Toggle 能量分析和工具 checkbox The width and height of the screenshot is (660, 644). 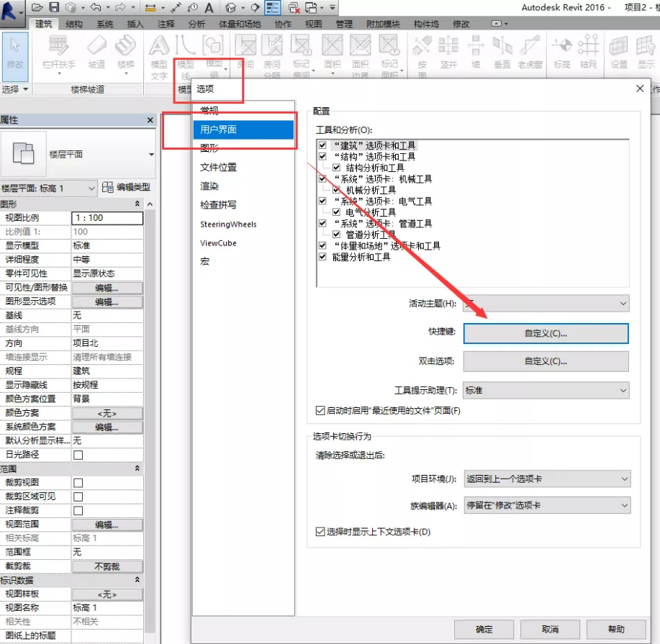pos(322,257)
